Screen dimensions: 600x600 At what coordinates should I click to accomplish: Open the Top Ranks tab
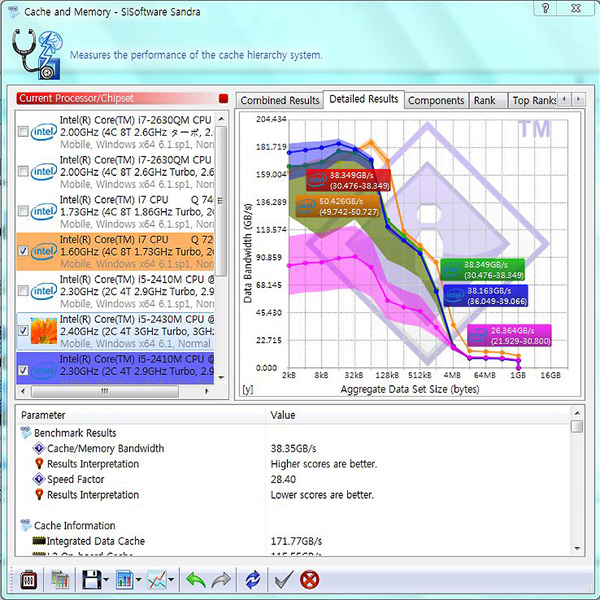[533, 100]
